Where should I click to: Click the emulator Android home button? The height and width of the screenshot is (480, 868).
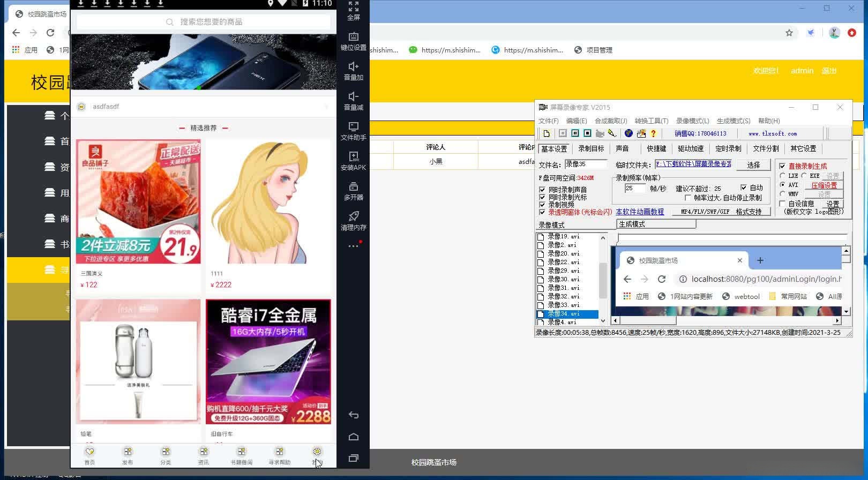(x=354, y=437)
